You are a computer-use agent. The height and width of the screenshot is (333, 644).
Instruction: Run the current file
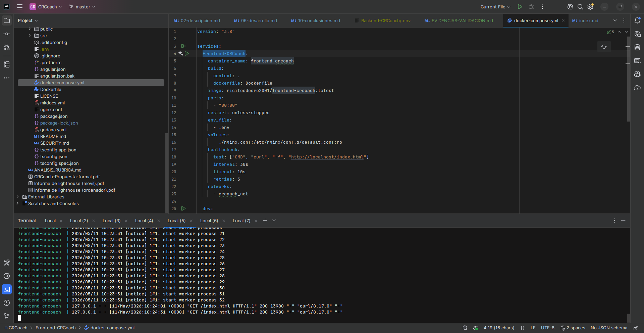point(520,7)
